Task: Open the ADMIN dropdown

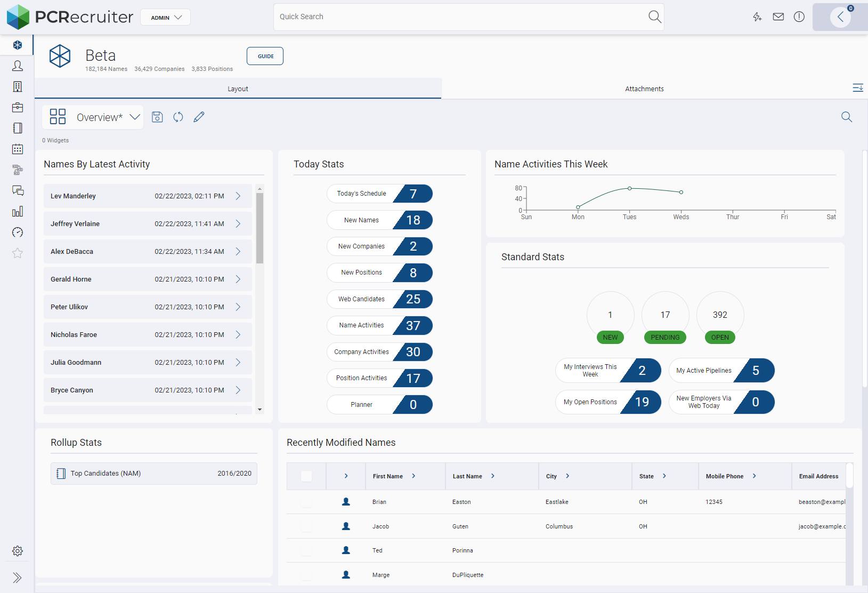Action: click(166, 18)
